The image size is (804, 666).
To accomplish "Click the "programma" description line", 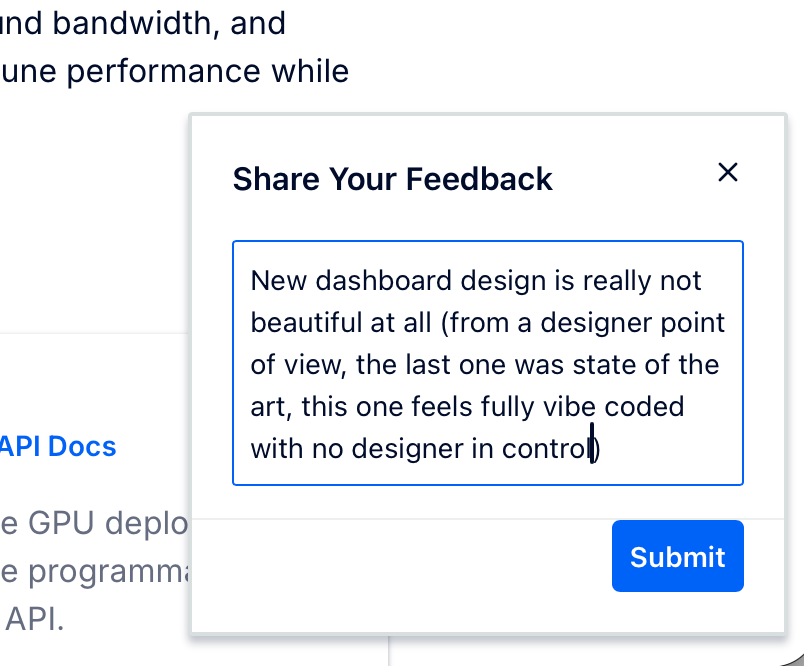I will (x=94, y=572).
